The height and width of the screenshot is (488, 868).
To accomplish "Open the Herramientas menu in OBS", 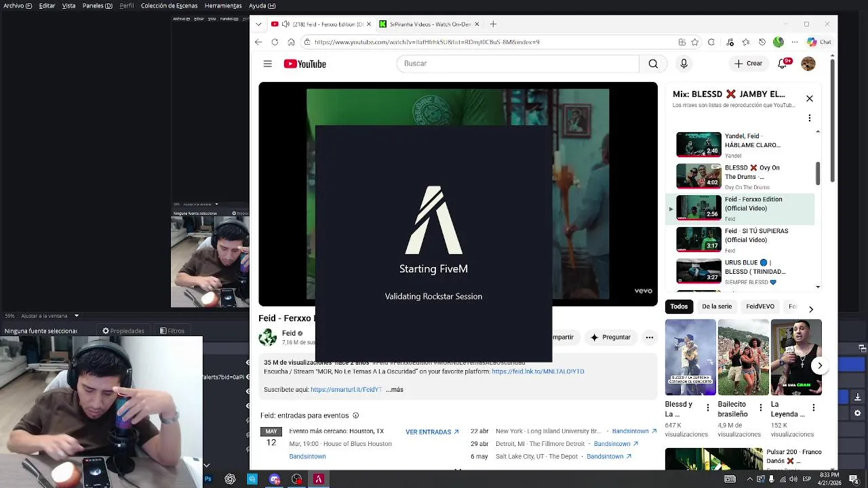I will 223,5.
